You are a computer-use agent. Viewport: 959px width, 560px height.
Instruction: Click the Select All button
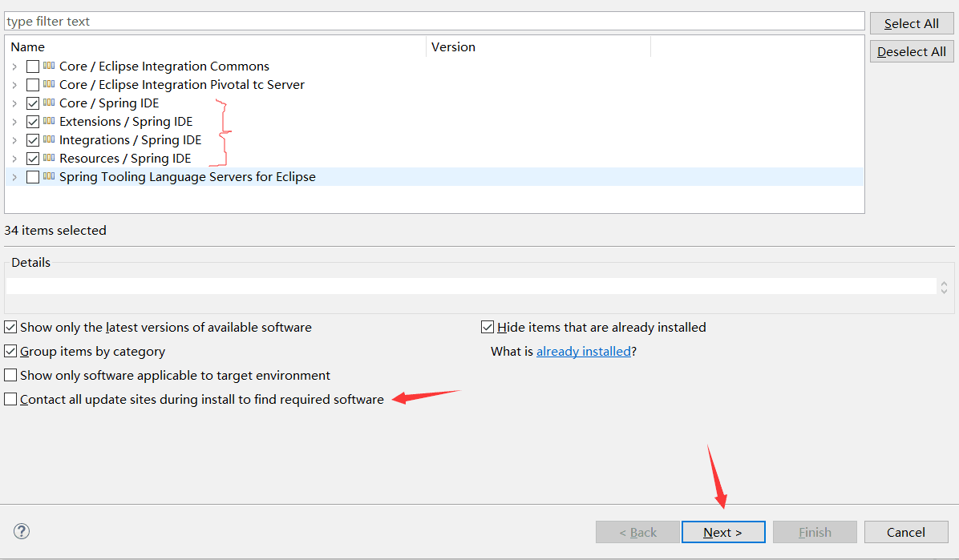[912, 23]
